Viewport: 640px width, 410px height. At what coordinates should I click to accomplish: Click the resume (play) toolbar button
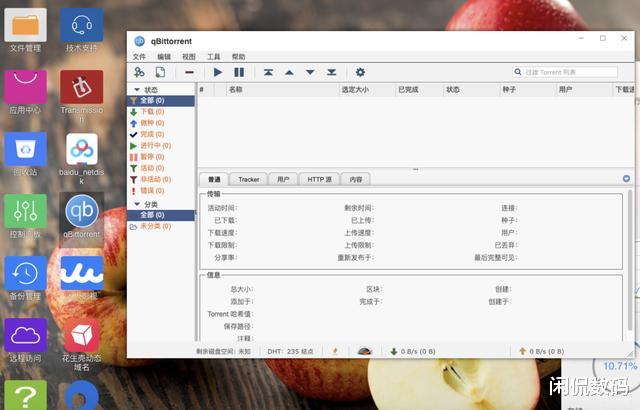(218, 72)
